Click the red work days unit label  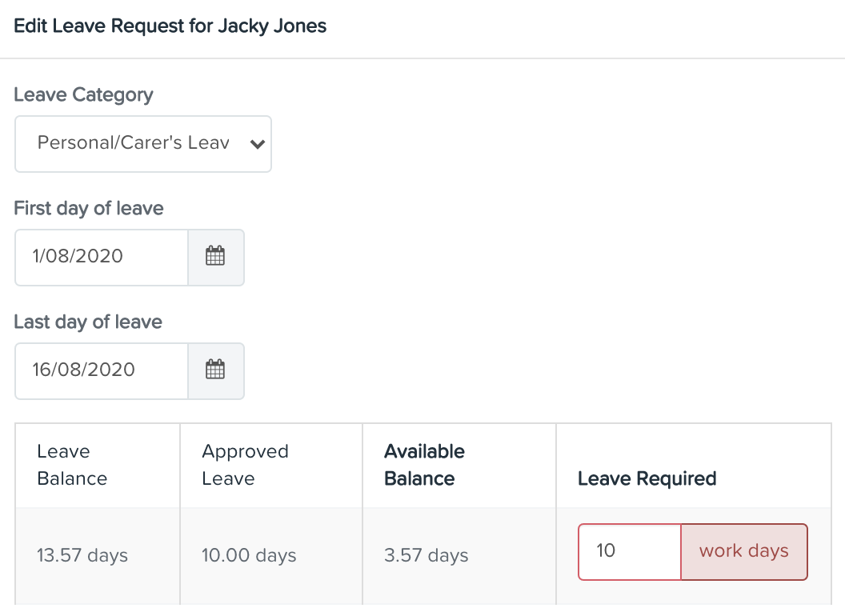pos(744,552)
